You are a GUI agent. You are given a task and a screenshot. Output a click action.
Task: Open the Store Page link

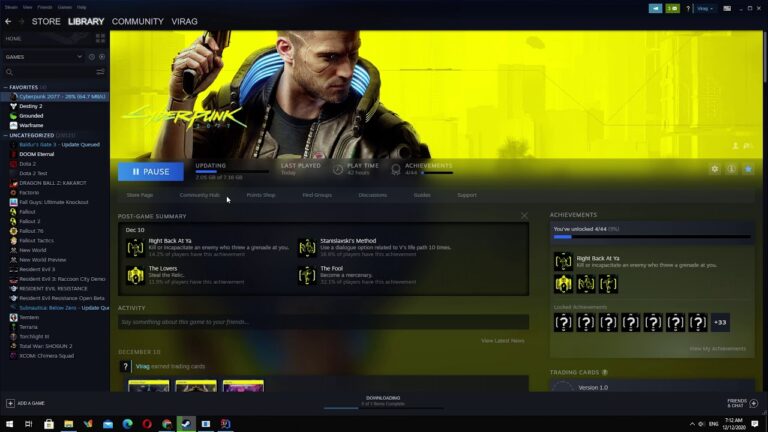click(140, 195)
